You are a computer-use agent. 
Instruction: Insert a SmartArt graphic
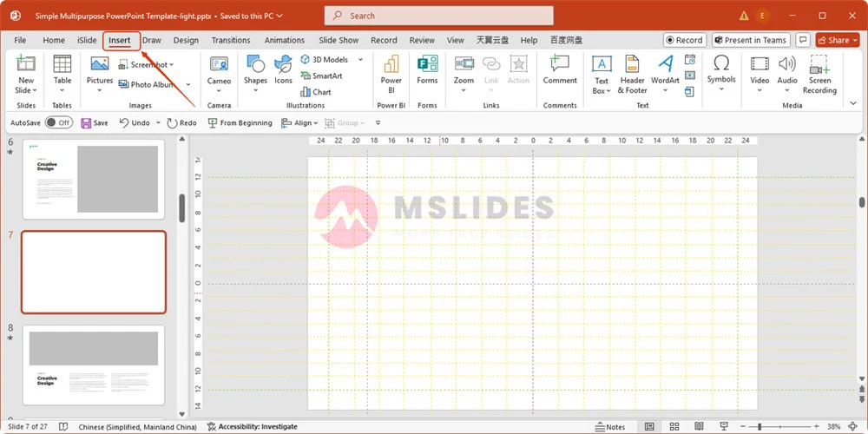322,76
